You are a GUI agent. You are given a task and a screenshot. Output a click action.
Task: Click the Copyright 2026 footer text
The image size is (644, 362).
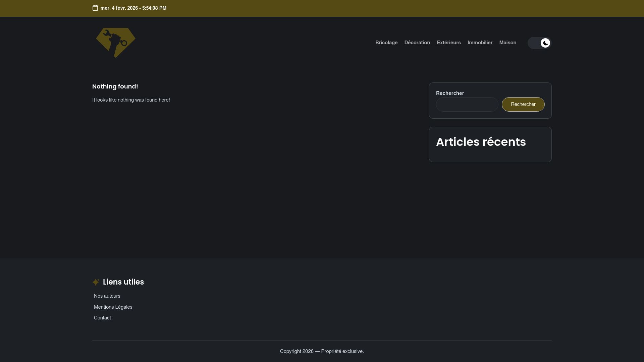pos(322,351)
